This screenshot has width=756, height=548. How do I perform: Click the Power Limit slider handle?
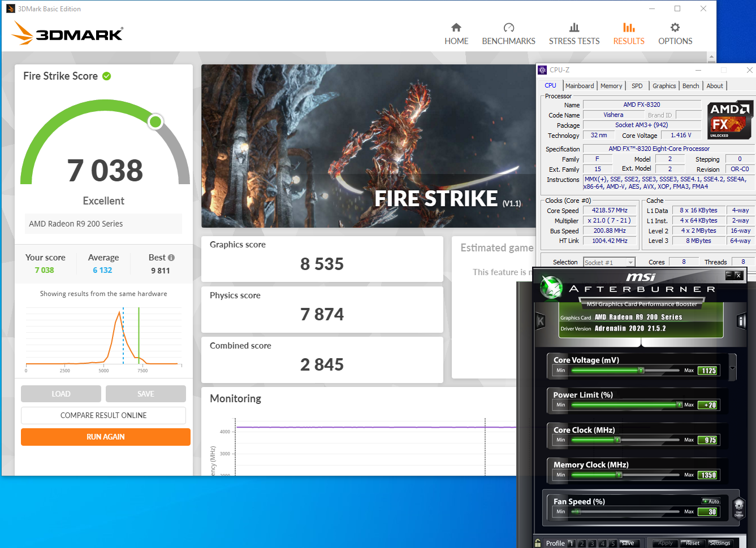(679, 405)
